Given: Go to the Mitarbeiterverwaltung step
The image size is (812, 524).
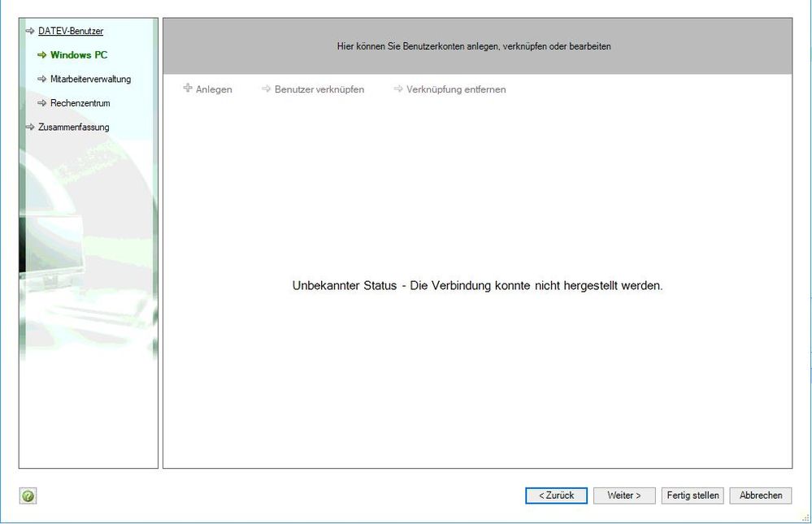Looking at the screenshot, I should [x=90, y=80].
